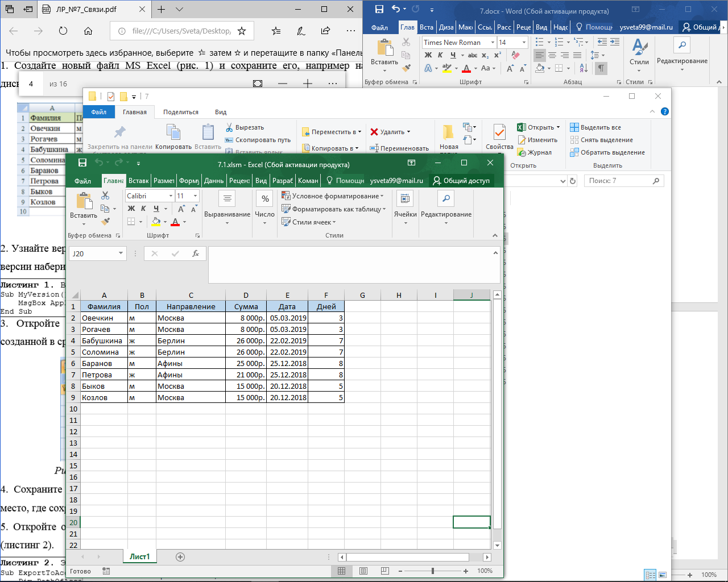Click the Edge address bar
Screen dimensions: 728x582
pos(181,31)
